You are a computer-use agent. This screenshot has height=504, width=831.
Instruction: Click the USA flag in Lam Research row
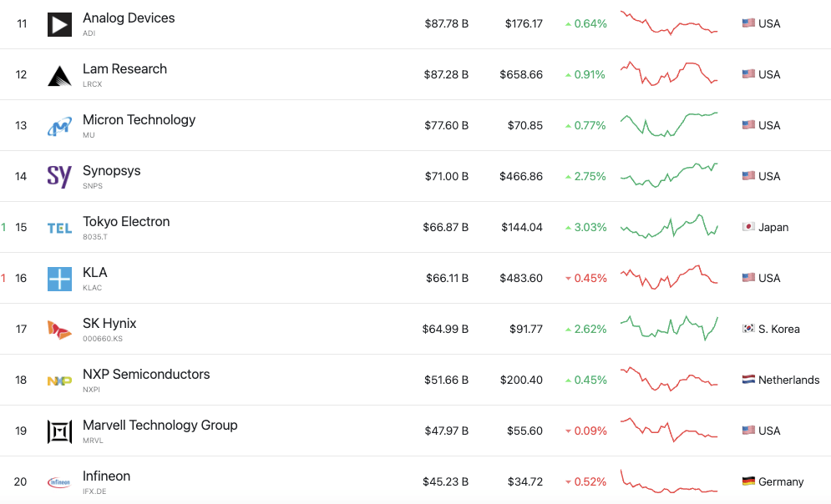(x=748, y=73)
